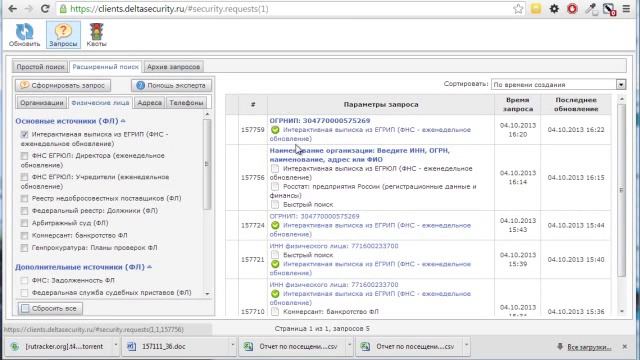Image resolution: width=640 pixels, height=360 pixels.
Task: Open dropdown arrow of torrent download item
Action: (x=116, y=346)
